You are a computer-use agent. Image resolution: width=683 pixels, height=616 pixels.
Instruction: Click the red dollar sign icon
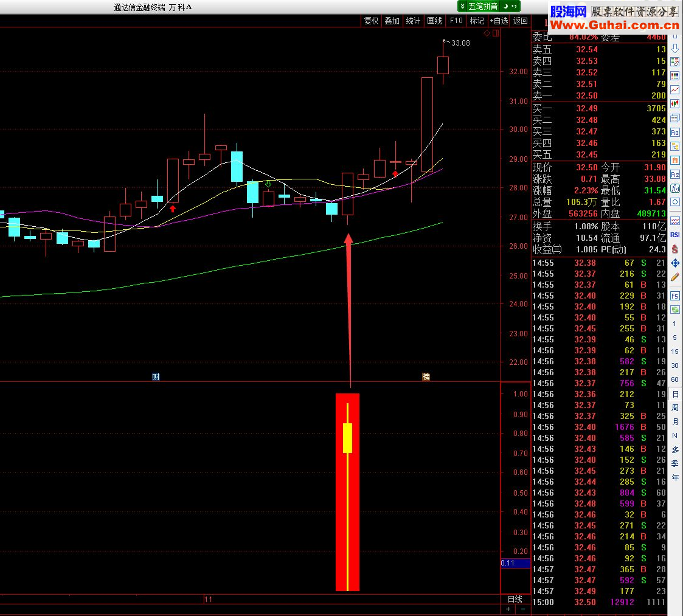click(674, 249)
